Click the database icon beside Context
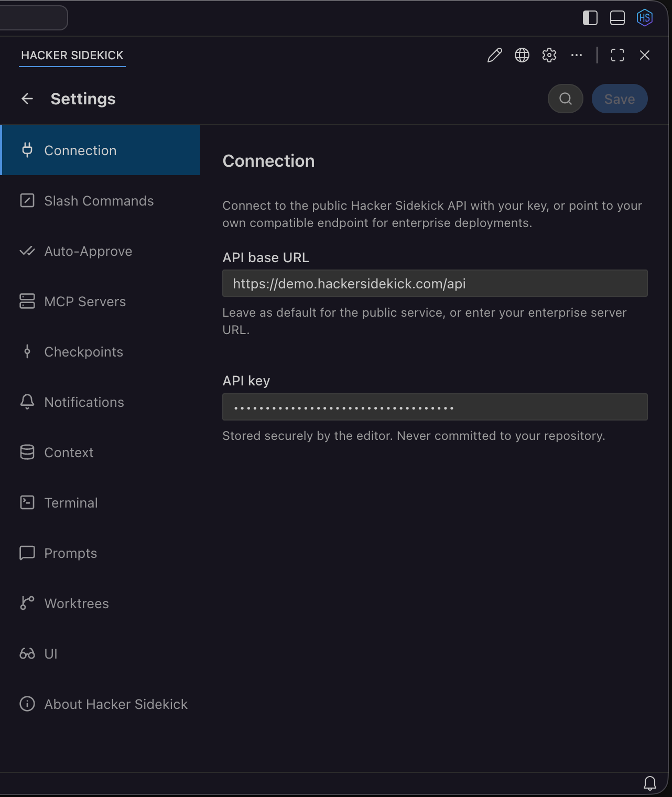 pyautogui.click(x=27, y=452)
